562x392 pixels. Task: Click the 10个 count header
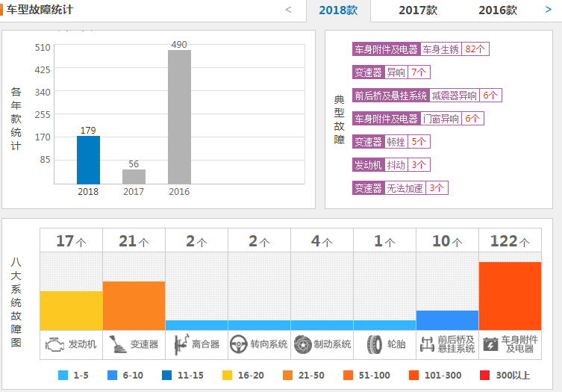[447, 241]
